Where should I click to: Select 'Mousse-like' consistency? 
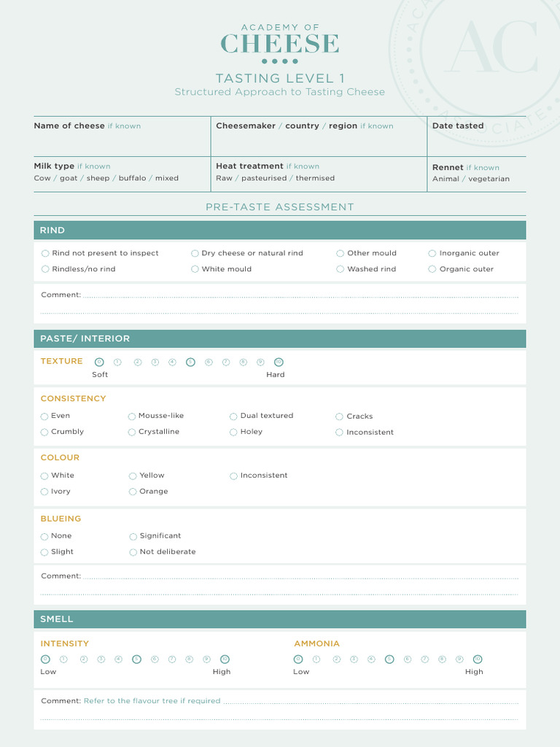pyautogui.click(x=132, y=417)
